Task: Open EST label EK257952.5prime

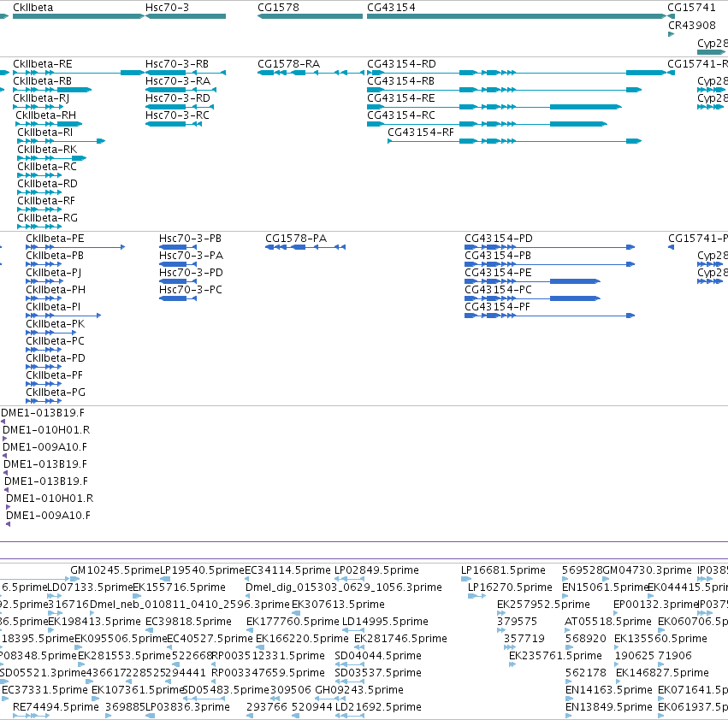Action: (544, 605)
